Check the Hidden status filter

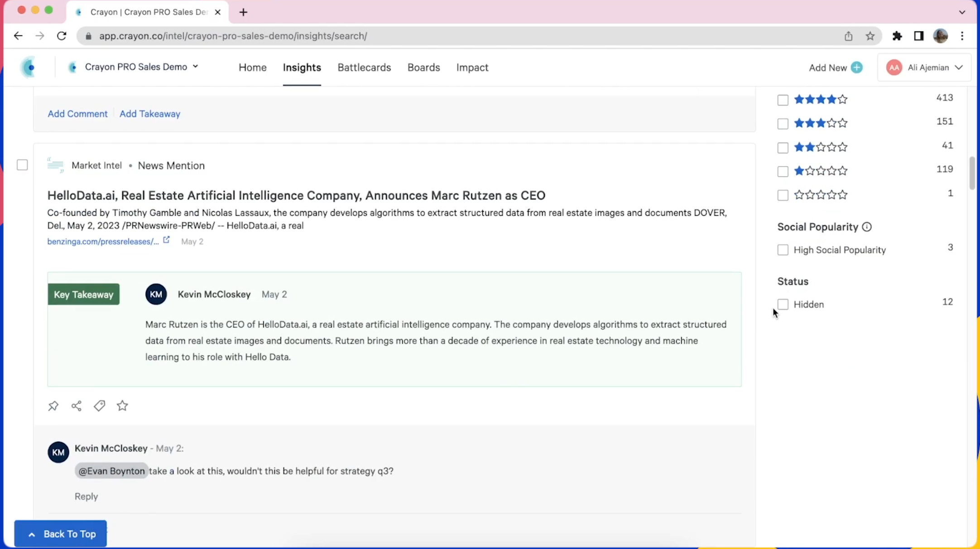click(783, 304)
